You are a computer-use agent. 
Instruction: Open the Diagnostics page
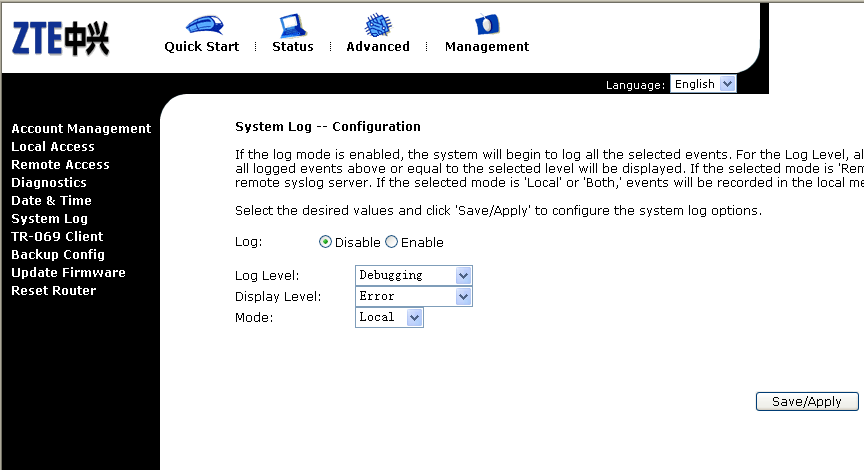pyautogui.click(x=49, y=183)
